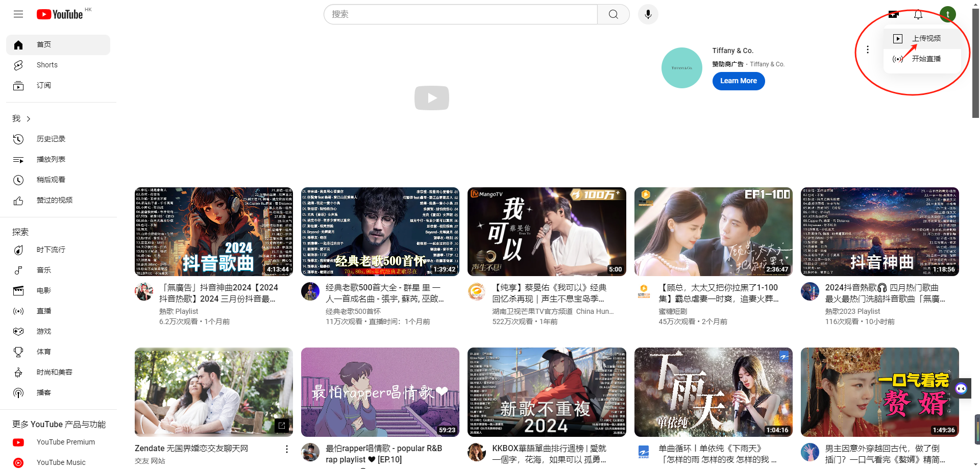Go to the YouTube logo home
Image resolution: width=980 pixels, height=469 pixels.
[60, 14]
